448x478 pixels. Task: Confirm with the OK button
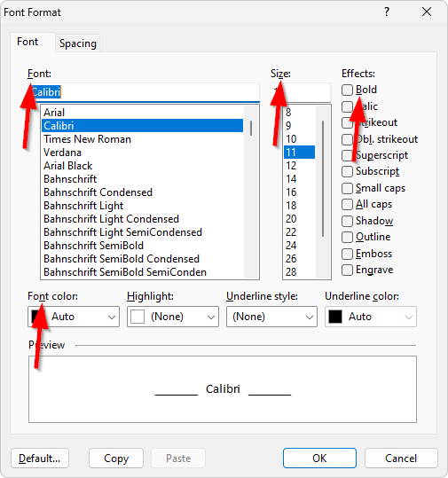tap(319, 458)
